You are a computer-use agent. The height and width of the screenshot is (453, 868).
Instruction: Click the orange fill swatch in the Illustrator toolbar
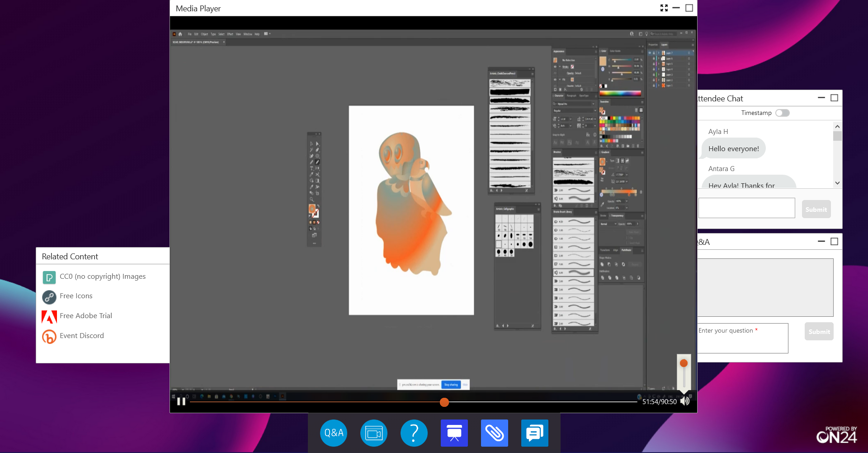click(x=312, y=208)
